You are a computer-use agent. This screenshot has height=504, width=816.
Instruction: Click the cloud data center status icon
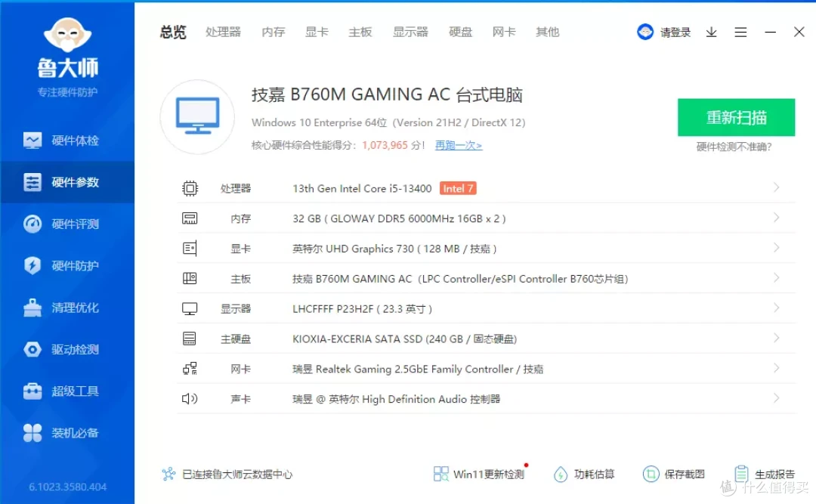tap(168, 474)
